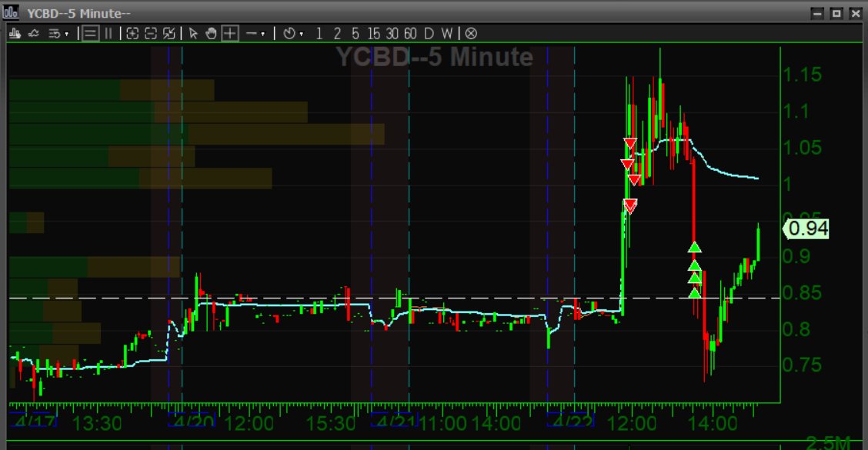Screen dimensions: 868x450
Task: Switch to the 5 minute interval
Action: click(x=355, y=34)
